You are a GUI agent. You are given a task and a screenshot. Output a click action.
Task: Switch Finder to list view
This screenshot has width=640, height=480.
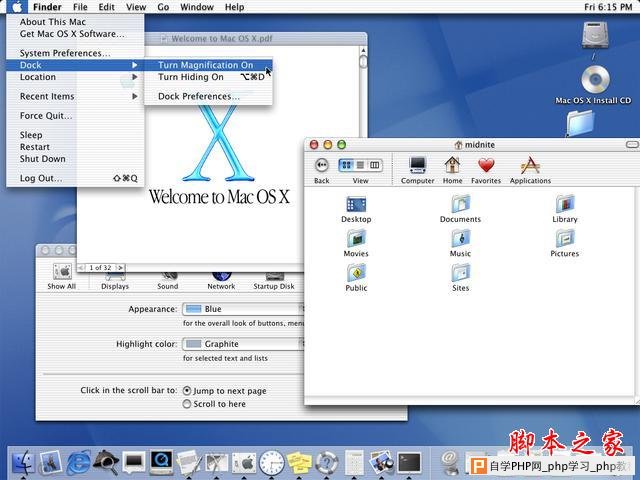click(360, 165)
